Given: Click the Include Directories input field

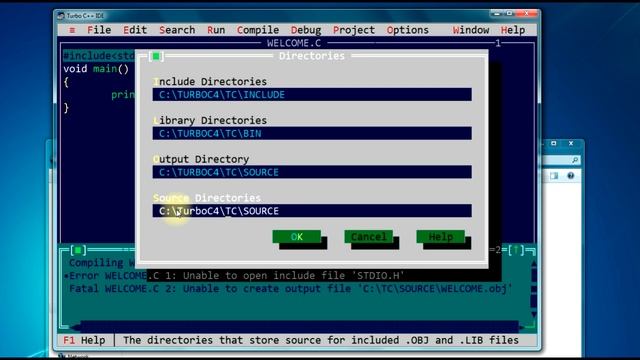Looking at the screenshot, I should click(312, 95).
